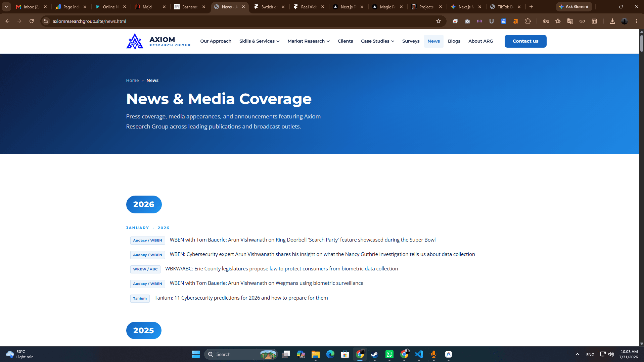Switch to the Magic tab
This screenshot has height=362, width=644.
[387, 7]
